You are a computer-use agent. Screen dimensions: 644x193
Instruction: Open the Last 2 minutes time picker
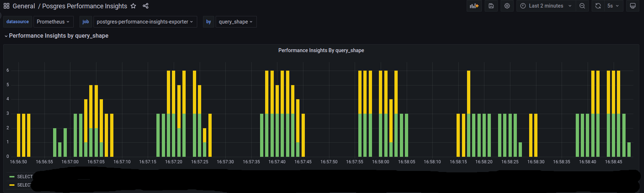(546, 6)
